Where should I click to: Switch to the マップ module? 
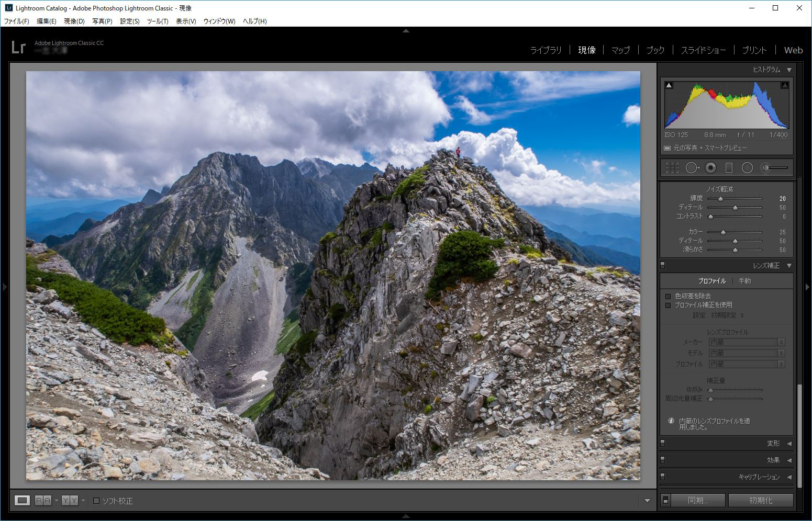pos(620,50)
